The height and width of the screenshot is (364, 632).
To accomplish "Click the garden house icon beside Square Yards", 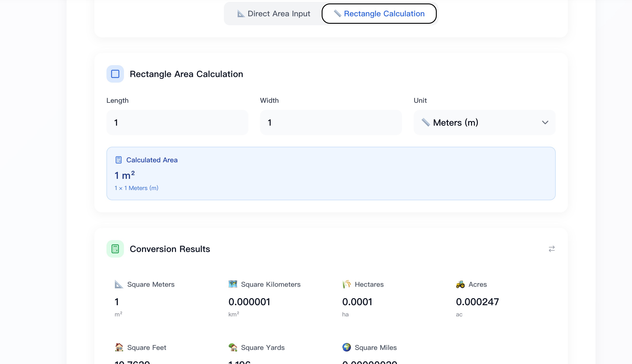I will click(x=233, y=347).
